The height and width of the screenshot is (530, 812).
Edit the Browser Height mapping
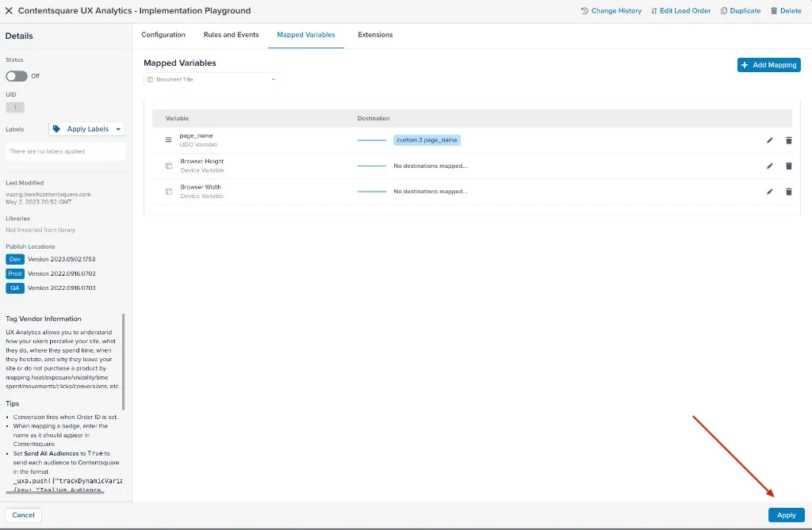[x=769, y=166]
